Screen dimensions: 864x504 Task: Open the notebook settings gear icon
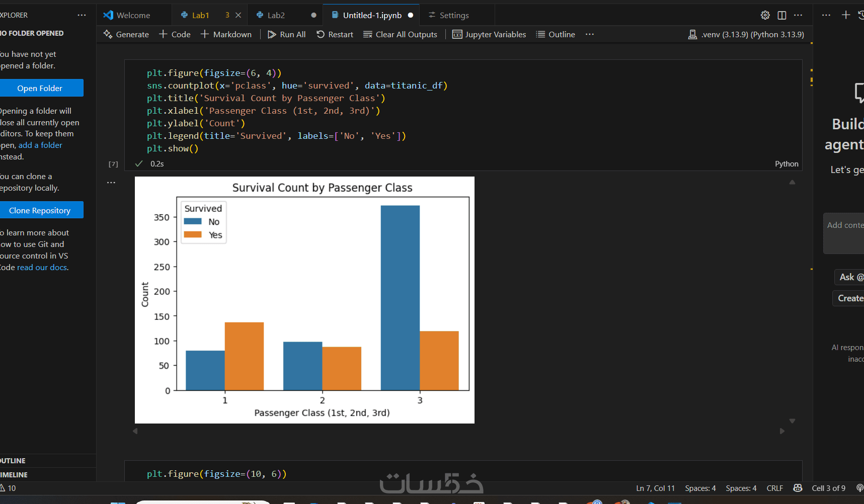pos(765,15)
